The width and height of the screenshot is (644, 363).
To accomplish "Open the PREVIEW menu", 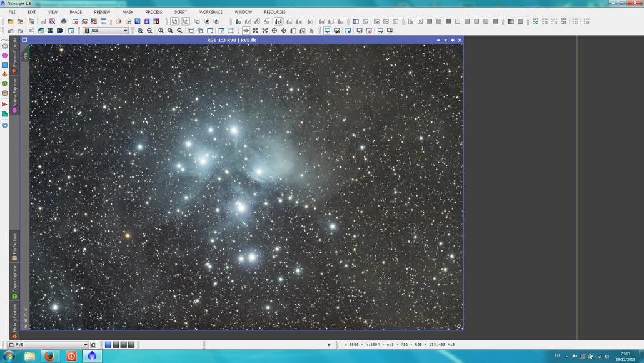I will [x=102, y=12].
